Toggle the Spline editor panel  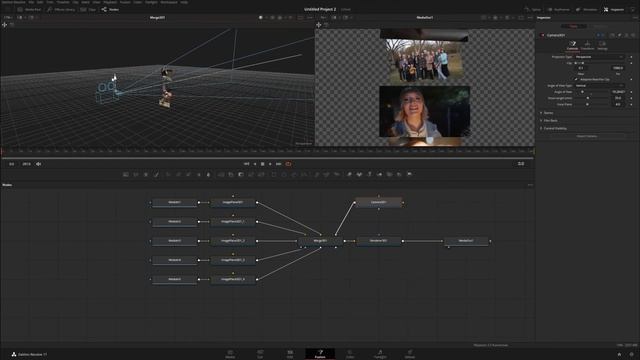click(533, 9)
